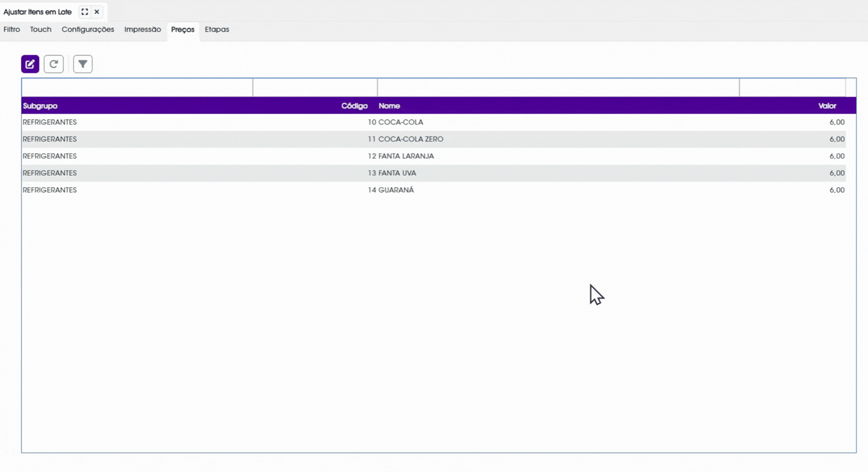Click code 13 in the Código column
The height and width of the screenshot is (472, 868).
point(372,173)
